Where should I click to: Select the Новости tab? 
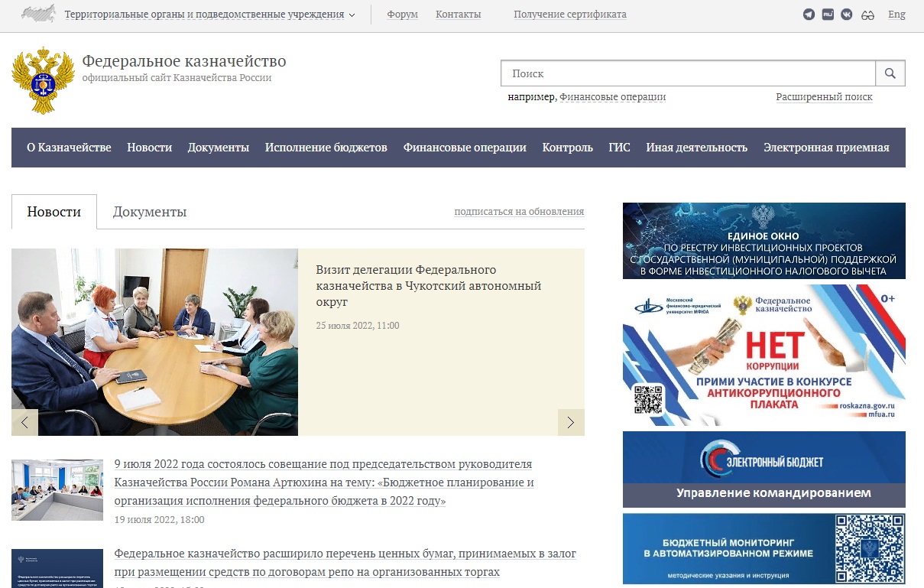[x=54, y=212]
